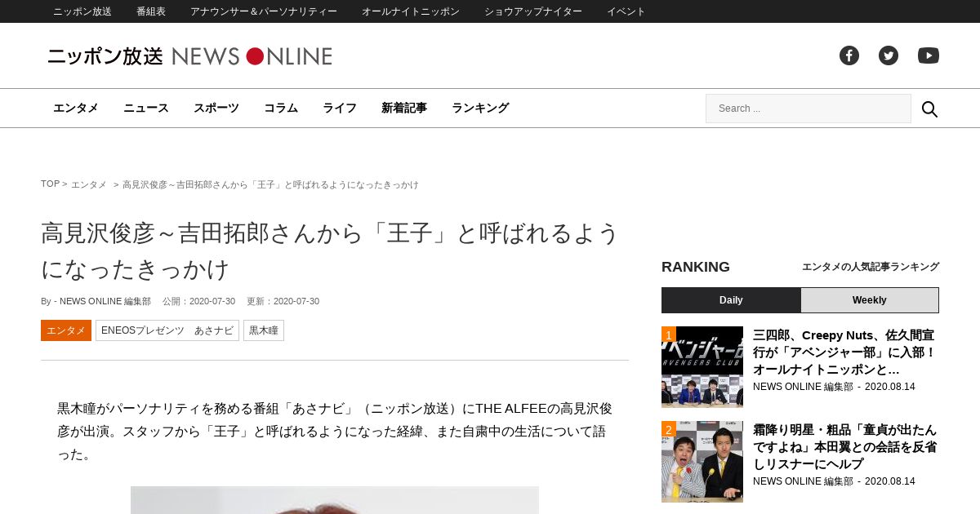Click the RANKING heading text

(696, 267)
